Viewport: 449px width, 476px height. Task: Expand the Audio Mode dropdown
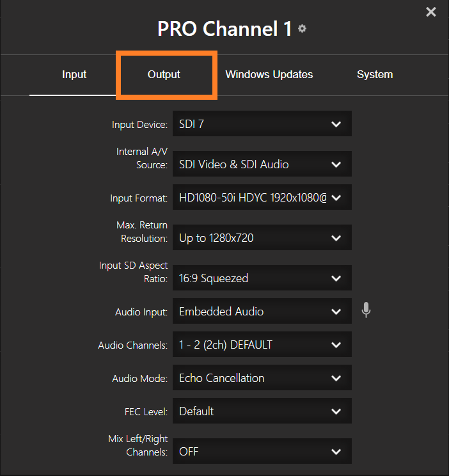[x=261, y=378]
